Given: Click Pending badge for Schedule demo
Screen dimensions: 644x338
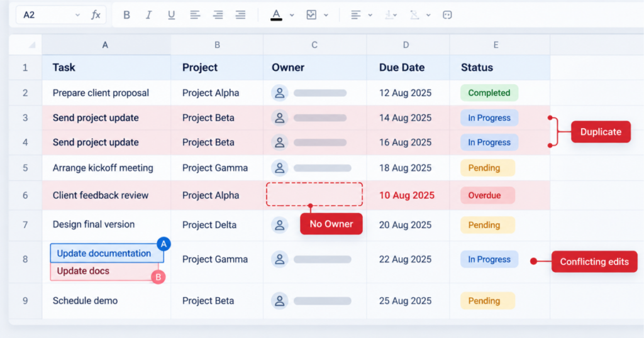Looking at the screenshot, I should 487,301.
